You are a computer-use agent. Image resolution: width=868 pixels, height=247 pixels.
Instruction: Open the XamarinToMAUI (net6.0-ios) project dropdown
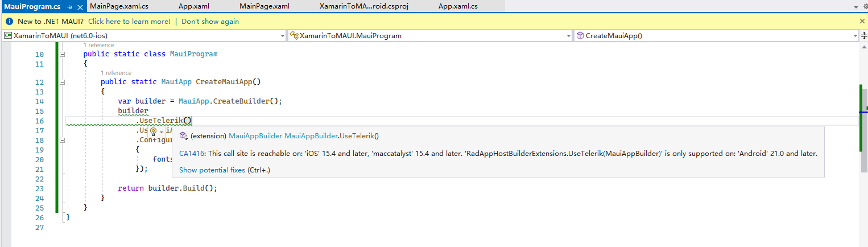point(283,36)
